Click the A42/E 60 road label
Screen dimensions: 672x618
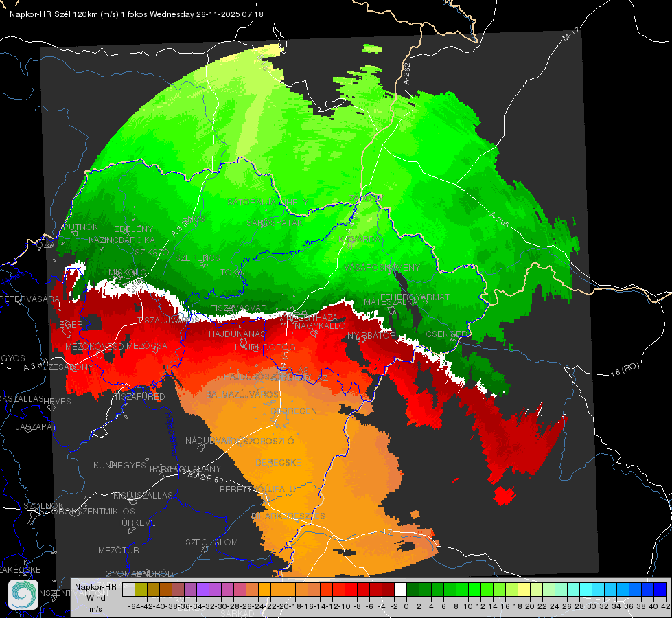[x=206, y=477]
